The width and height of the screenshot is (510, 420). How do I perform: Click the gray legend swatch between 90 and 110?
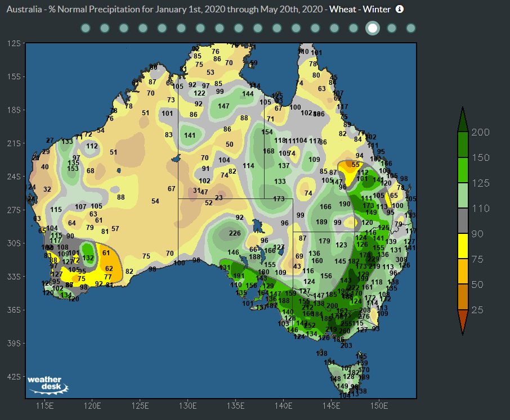coord(463,220)
